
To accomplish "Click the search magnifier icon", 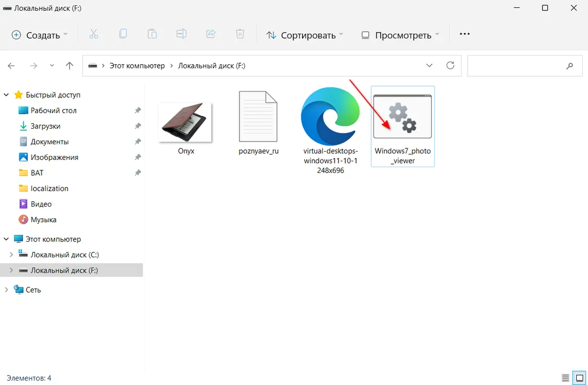I will click(570, 66).
